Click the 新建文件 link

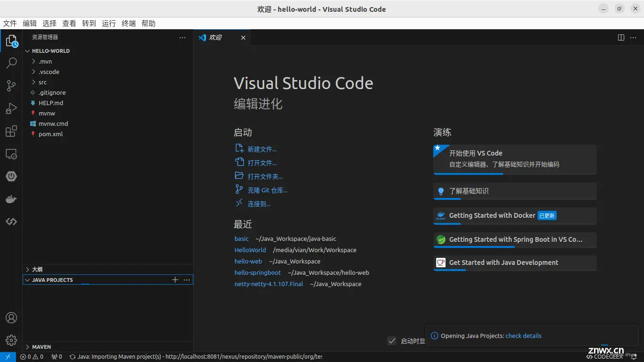pos(262,149)
